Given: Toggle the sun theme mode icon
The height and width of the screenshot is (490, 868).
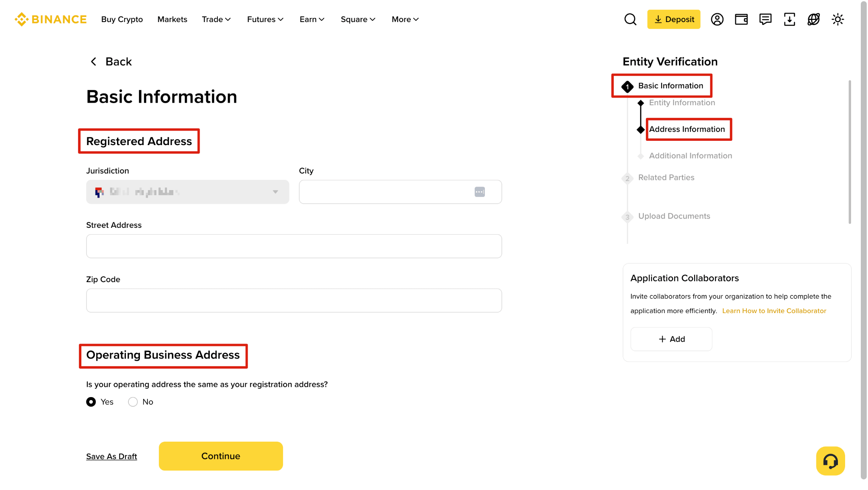Looking at the screenshot, I should pos(838,19).
